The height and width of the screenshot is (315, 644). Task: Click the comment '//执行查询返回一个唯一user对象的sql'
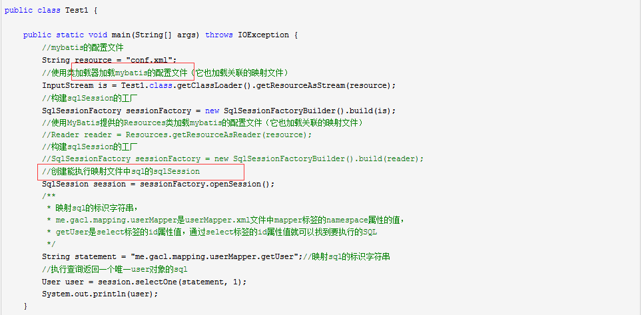pyautogui.click(x=115, y=270)
